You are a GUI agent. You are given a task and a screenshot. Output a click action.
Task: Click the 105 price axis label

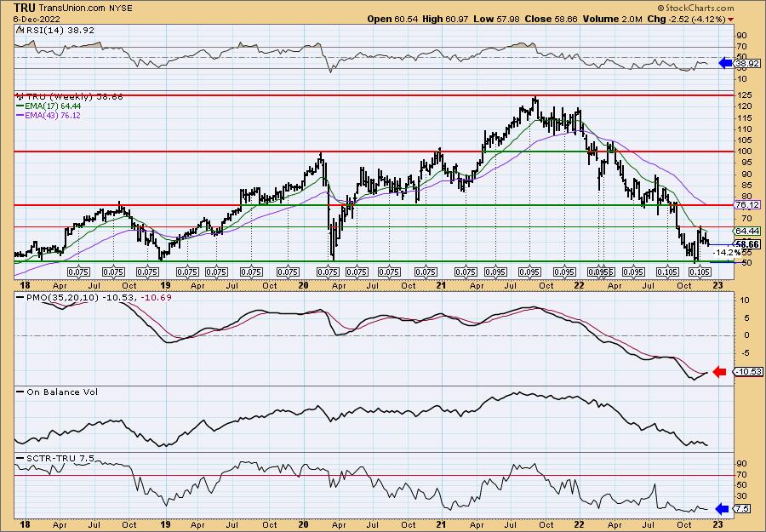click(744, 140)
